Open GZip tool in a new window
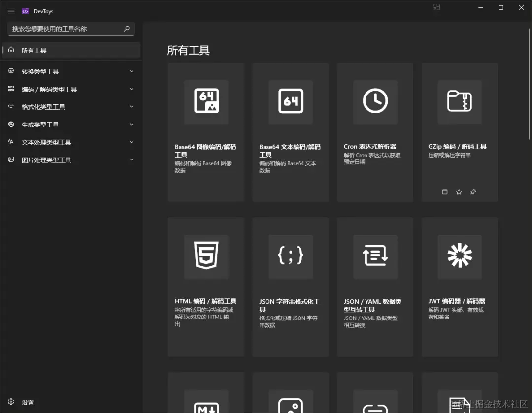The image size is (532, 413). tap(444, 192)
